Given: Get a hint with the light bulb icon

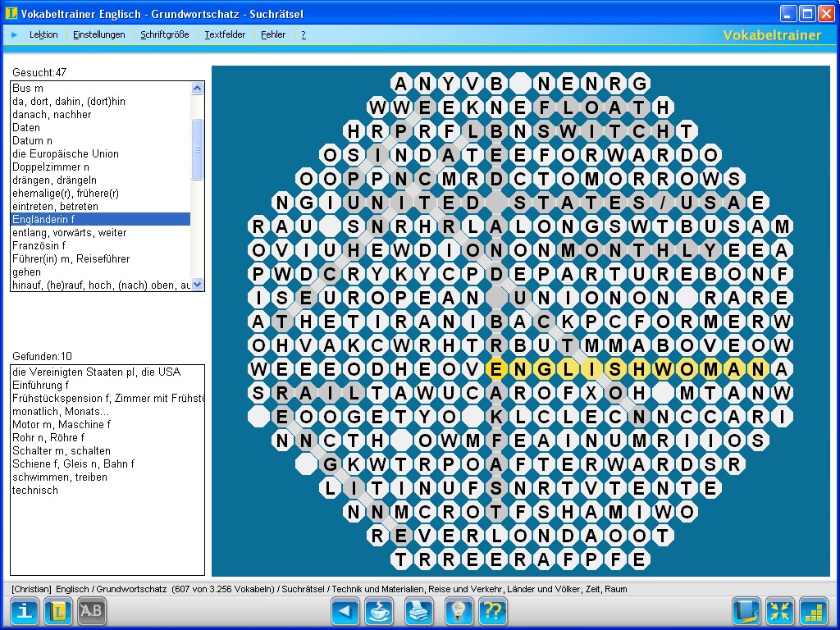Looking at the screenshot, I should point(459,610).
